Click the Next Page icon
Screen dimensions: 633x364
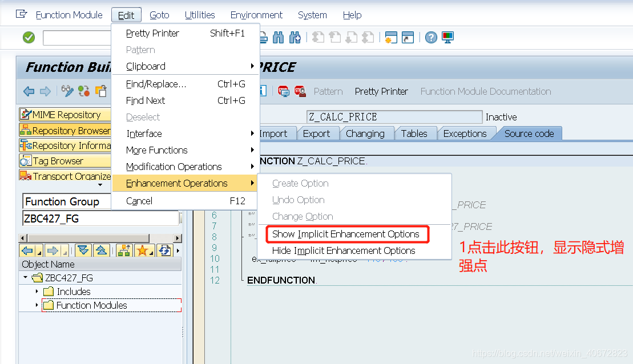351,38
